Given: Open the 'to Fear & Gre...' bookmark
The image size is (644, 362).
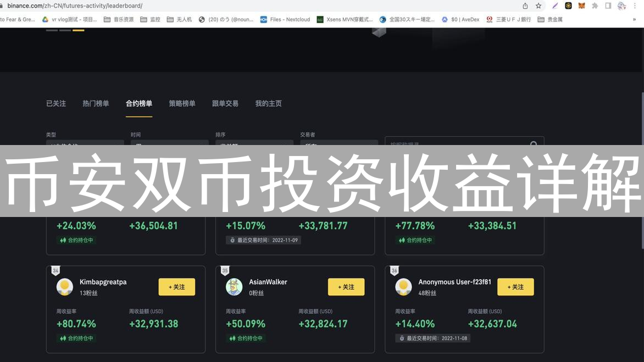Looking at the screenshot, I should (x=18, y=19).
